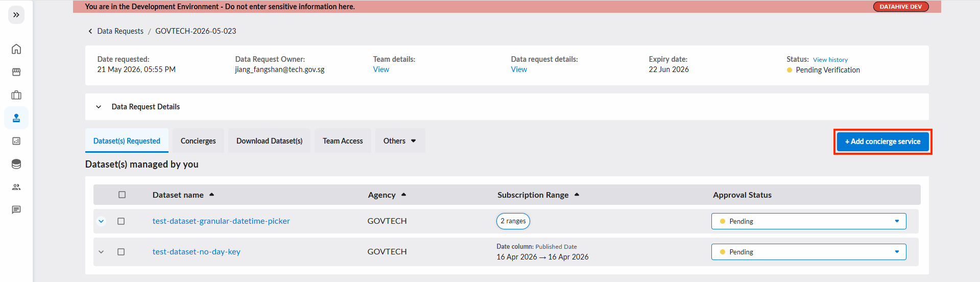The image size is (980, 282).
Task: Go back using breadcrumb left chevron
Action: point(90,31)
